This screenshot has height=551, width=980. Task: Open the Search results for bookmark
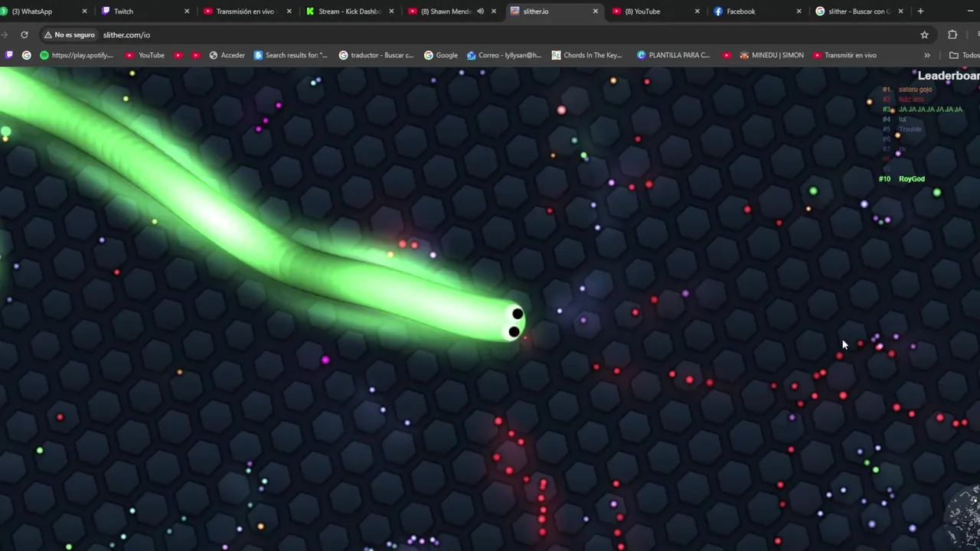click(x=291, y=55)
